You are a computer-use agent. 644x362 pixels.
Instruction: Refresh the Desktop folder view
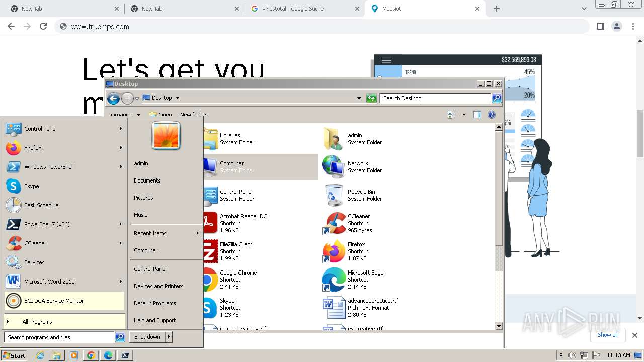pos(371,98)
